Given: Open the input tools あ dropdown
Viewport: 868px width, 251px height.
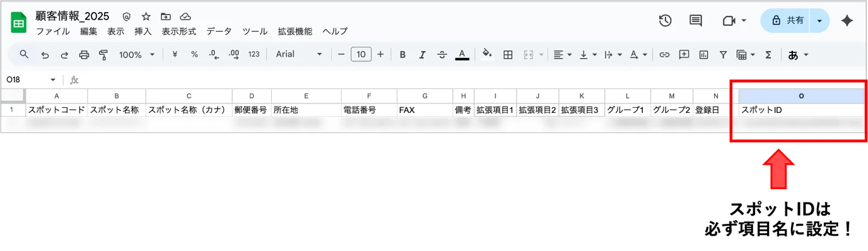Looking at the screenshot, I should point(798,55).
